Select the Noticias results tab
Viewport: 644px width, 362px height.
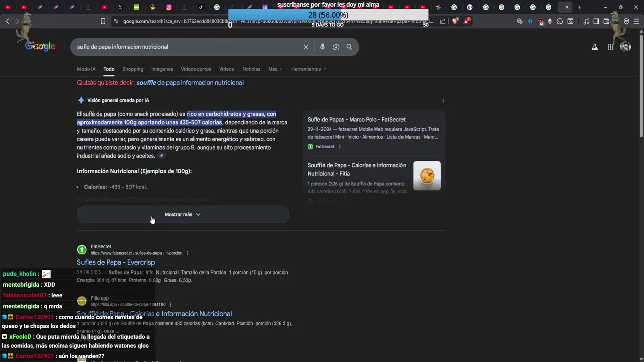tap(251, 69)
